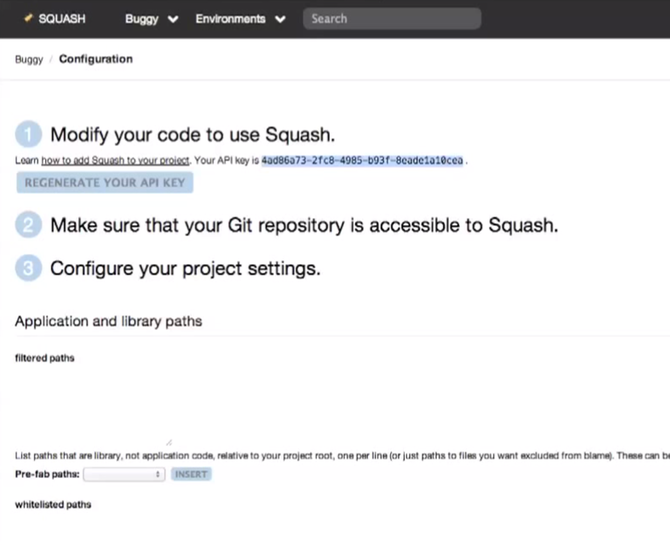Open the Environments menu
Viewport: 670px width, 545px height.
click(x=230, y=19)
